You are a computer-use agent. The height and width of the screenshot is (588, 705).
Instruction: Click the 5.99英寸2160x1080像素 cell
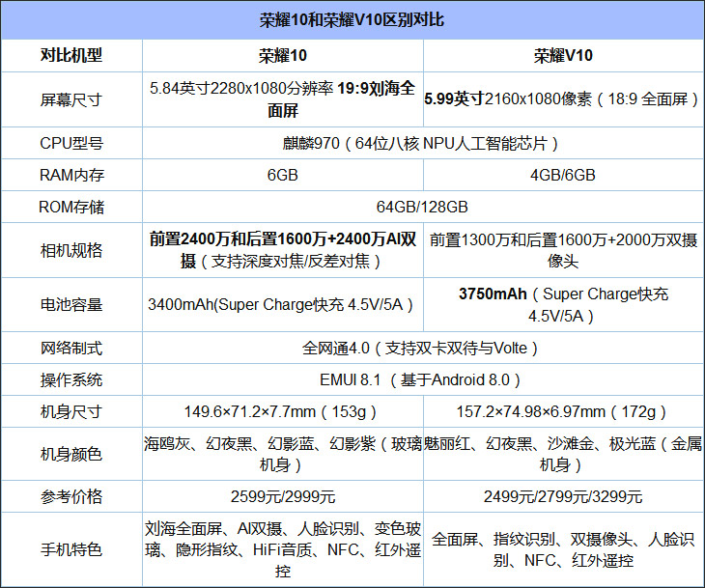pos(563,99)
